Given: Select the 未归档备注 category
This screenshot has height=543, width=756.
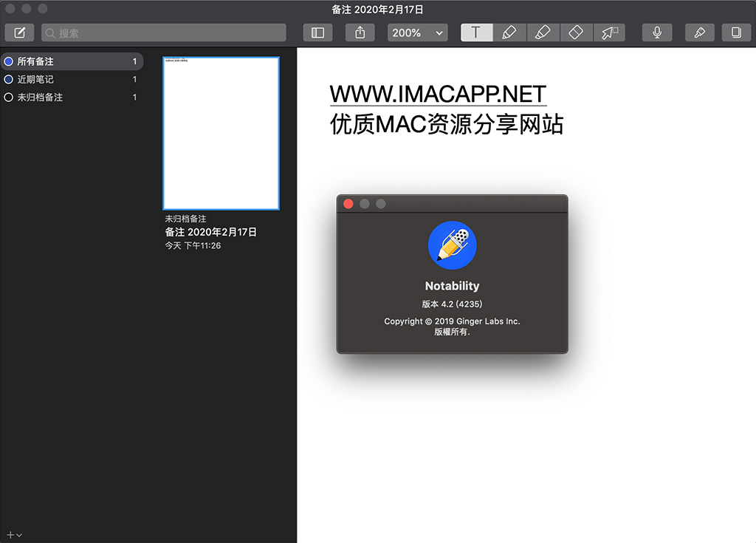Looking at the screenshot, I should pyautogui.click(x=72, y=97).
